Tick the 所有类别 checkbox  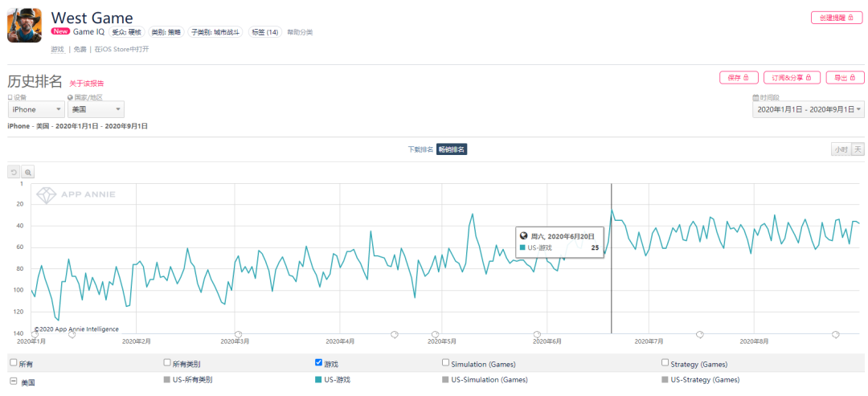[166, 362]
